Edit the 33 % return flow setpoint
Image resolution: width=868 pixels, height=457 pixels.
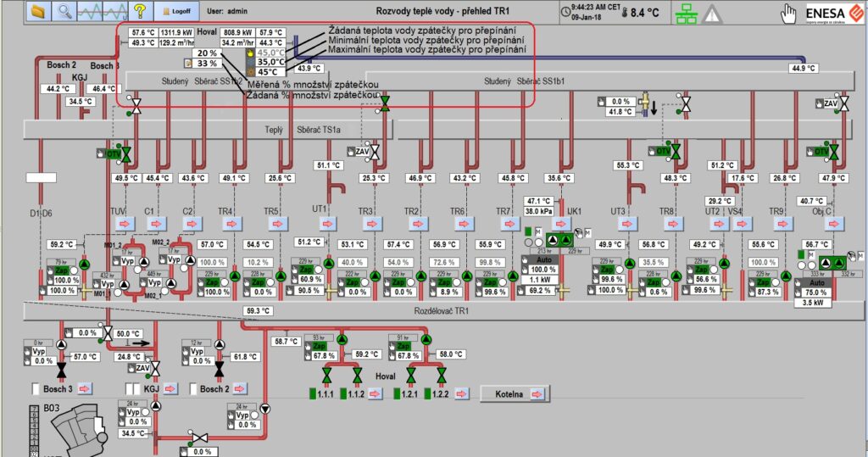point(207,64)
